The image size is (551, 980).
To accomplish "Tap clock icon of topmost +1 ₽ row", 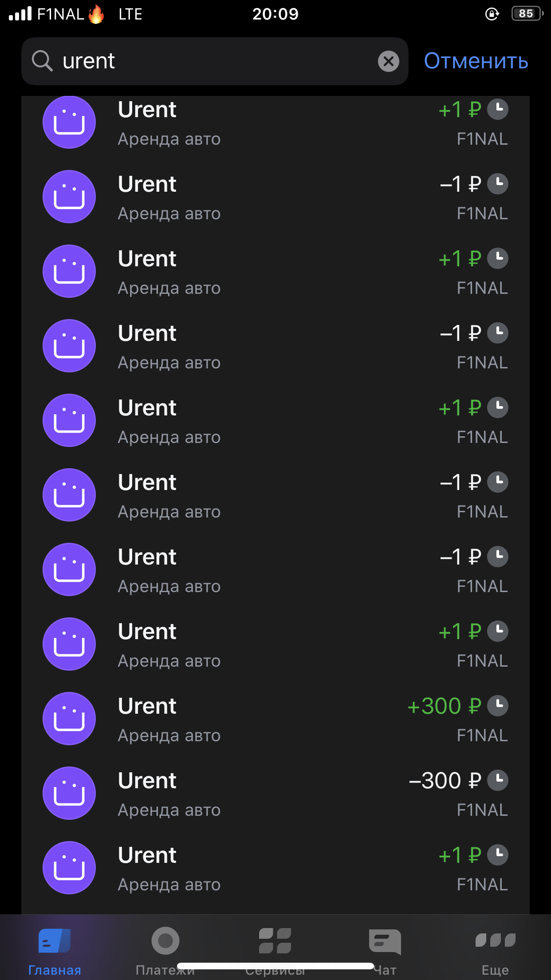I will tap(498, 109).
